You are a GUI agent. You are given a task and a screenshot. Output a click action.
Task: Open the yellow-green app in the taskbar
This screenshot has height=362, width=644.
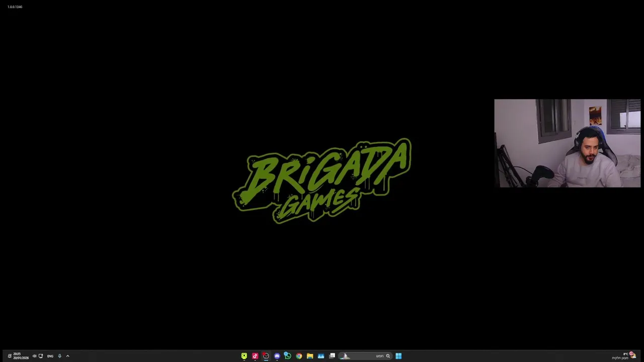tap(244, 356)
